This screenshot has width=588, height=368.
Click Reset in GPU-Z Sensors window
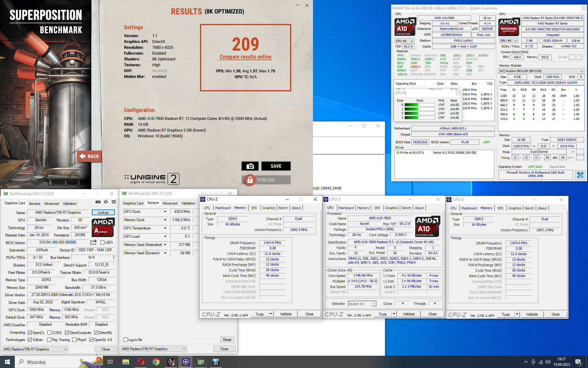click(227, 339)
